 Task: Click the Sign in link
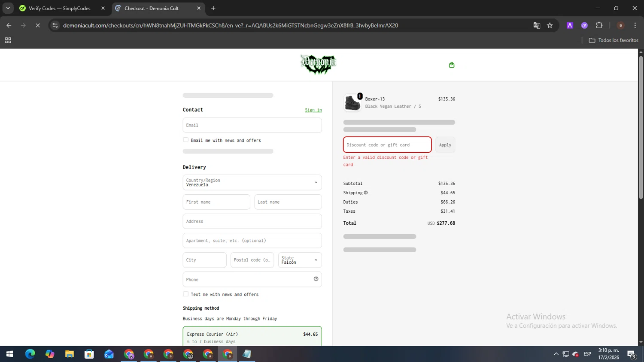313,110
